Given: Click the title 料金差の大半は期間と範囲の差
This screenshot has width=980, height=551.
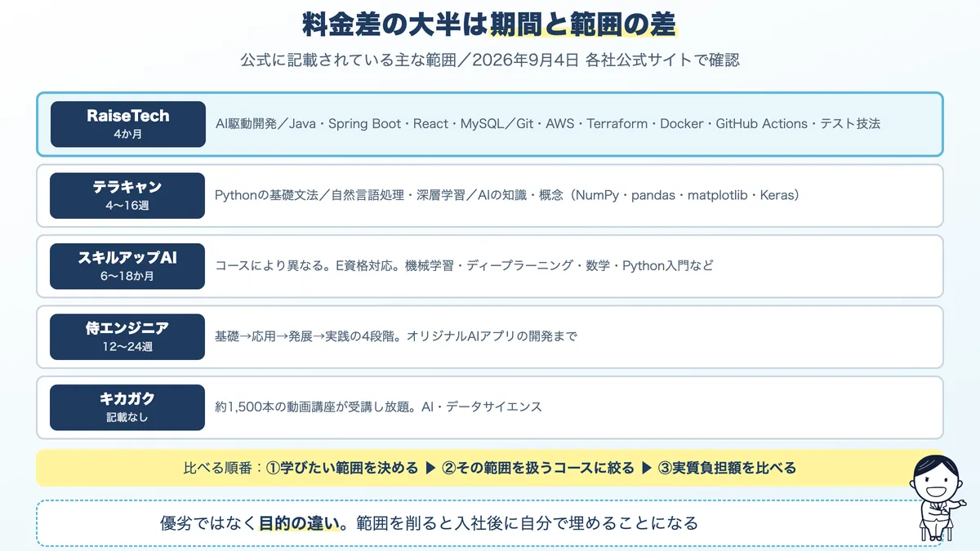Looking at the screenshot, I should (x=489, y=25).
